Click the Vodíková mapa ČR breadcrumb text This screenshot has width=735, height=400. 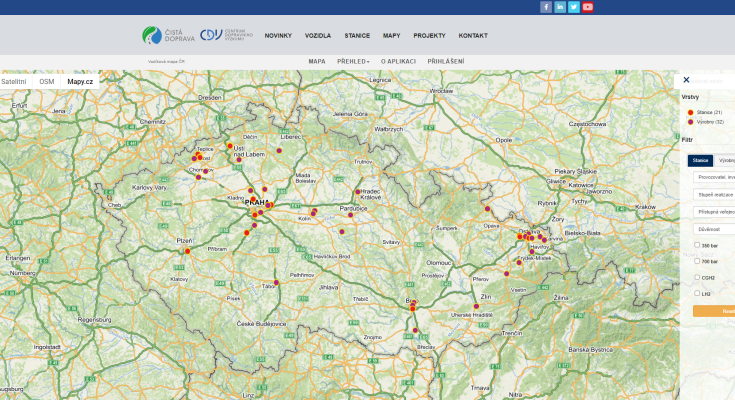click(166, 61)
